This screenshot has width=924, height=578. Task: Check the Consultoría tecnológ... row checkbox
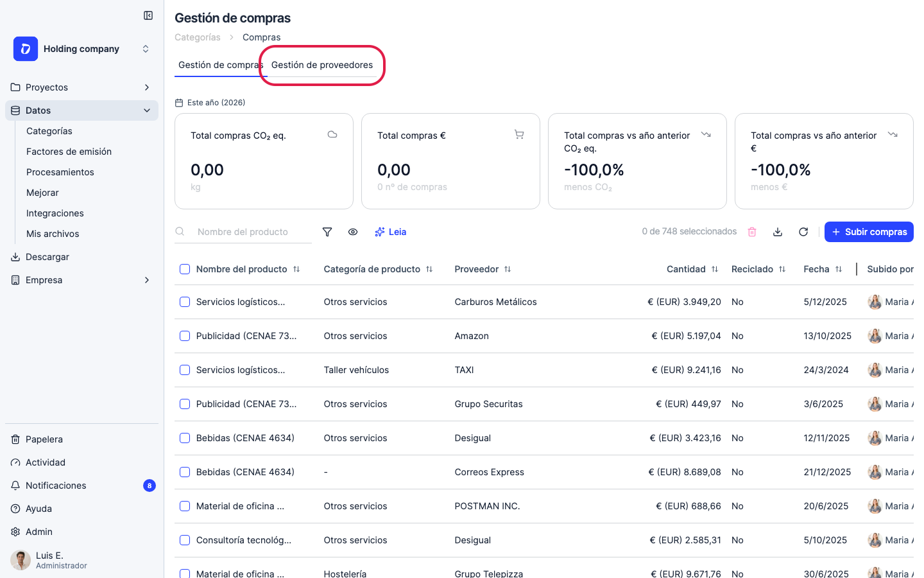coord(185,540)
